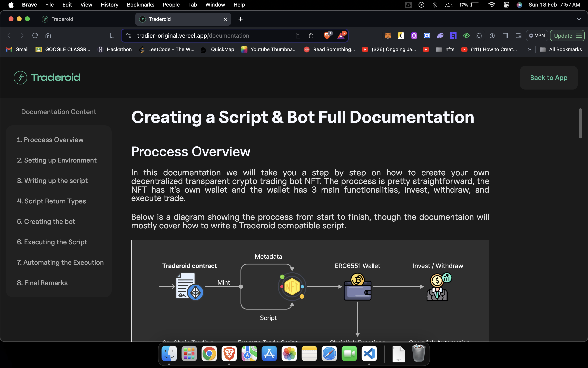Click the Back to App button
This screenshot has width=588, height=368.
[549, 78]
